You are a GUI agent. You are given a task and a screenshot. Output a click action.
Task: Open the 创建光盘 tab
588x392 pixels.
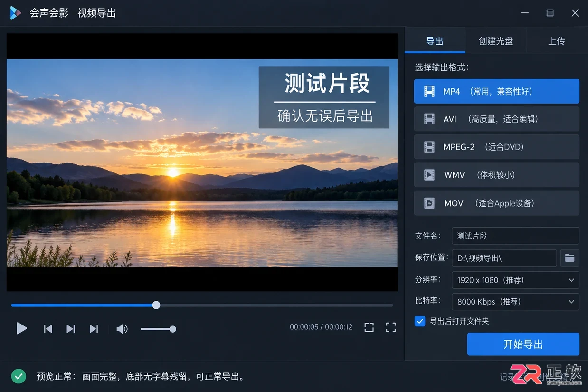pos(496,41)
